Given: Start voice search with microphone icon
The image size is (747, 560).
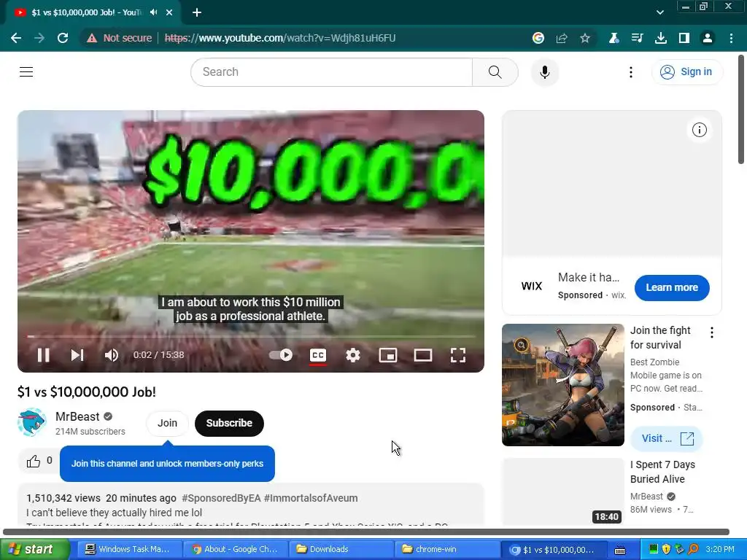Looking at the screenshot, I should (544, 72).
